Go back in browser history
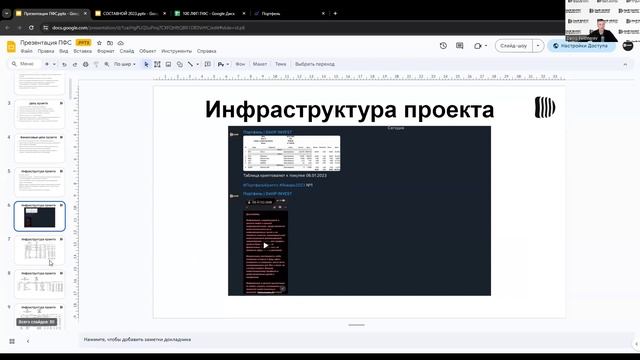The height and width of the screenshot is (360, 640). point(7,28)
